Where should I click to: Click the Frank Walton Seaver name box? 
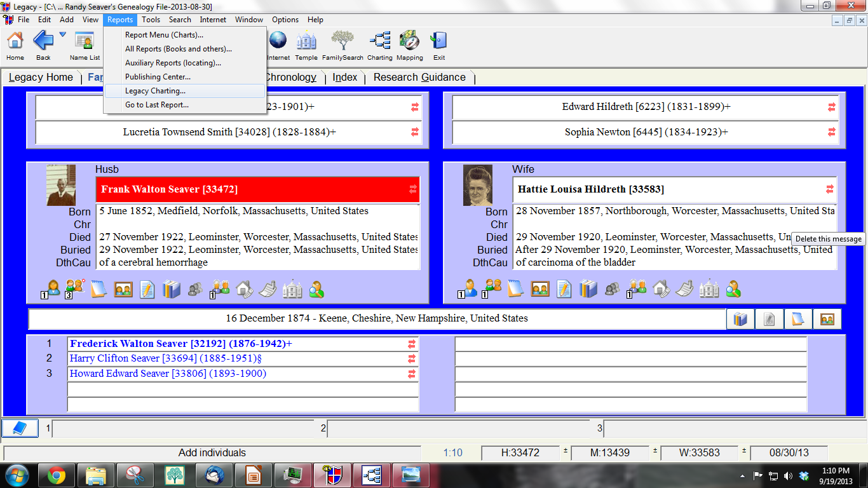click(257, 189)
